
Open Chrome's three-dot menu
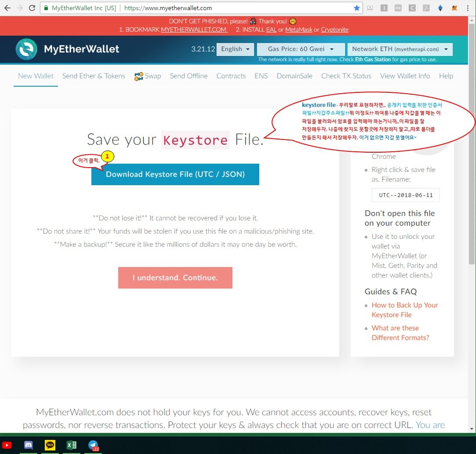click(x=468, y=8)
